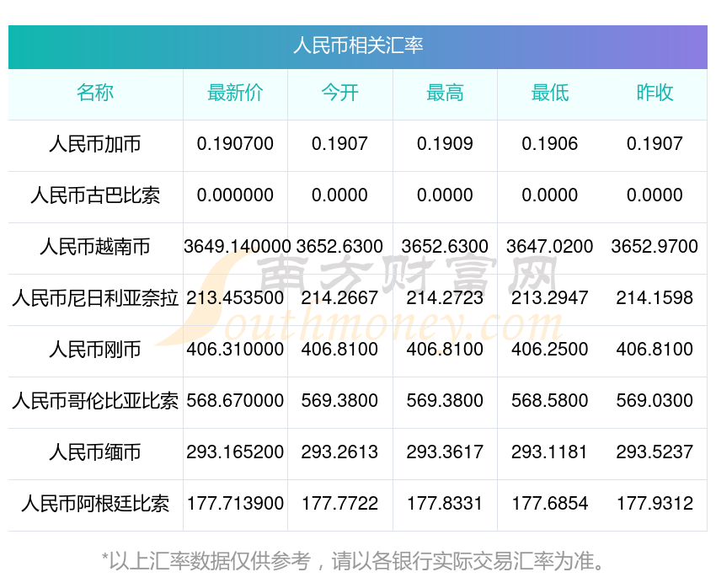Click previous close 214.1598
This screenshot has width=716, height=588.
click(655, 298)
